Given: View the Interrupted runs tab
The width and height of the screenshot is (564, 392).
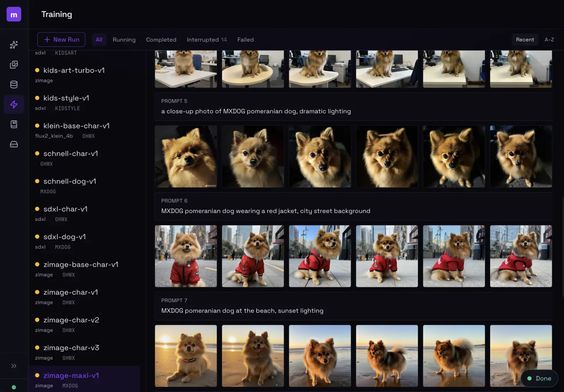Looking at the screenshot, I should pyautogui.click(x=207, y=40).
